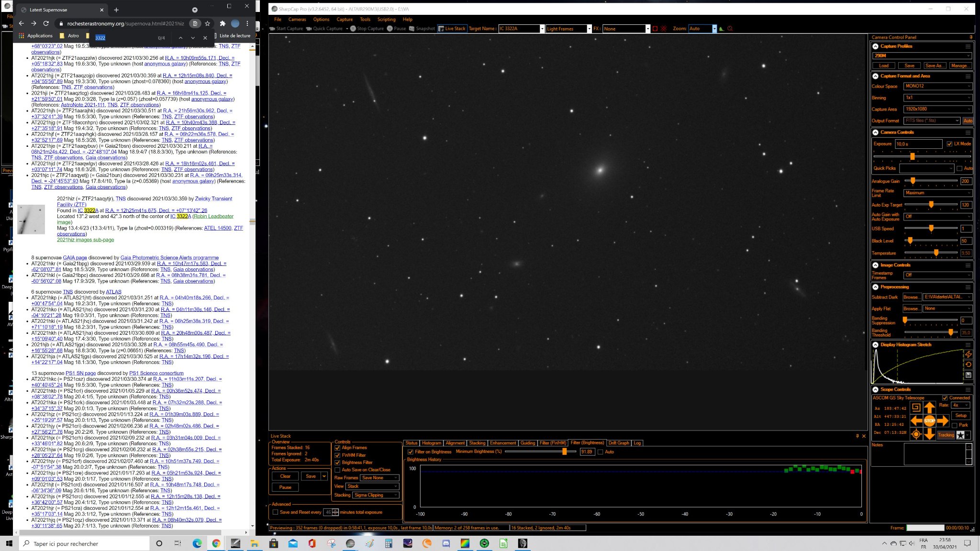Toggle the LX Mode checkbox

pos(949,144)
